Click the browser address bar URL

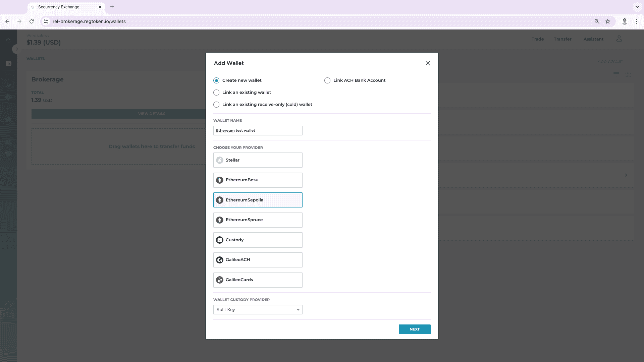(x=89, y=21)
